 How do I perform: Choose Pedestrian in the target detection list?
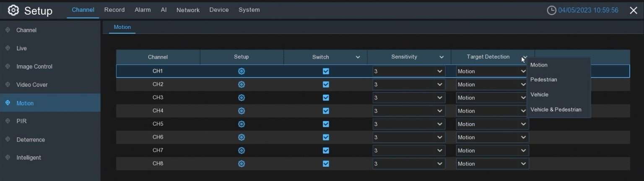(543, 80)
